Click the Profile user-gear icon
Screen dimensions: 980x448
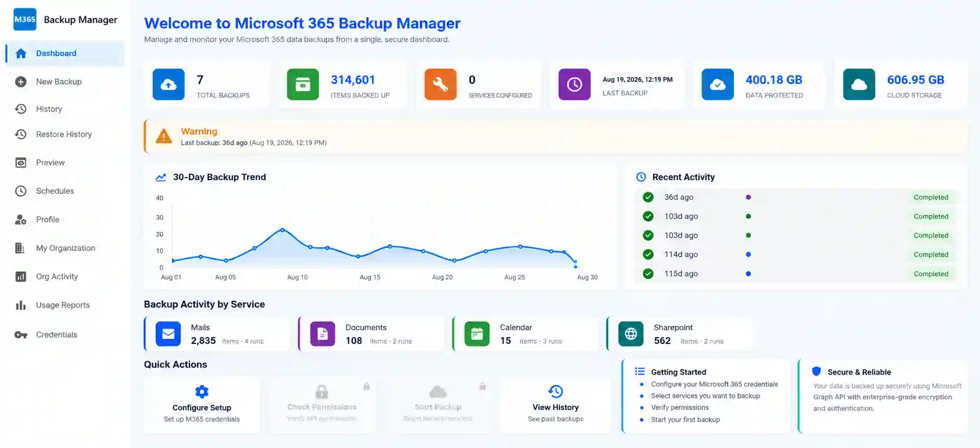click(x=21, y=219)
